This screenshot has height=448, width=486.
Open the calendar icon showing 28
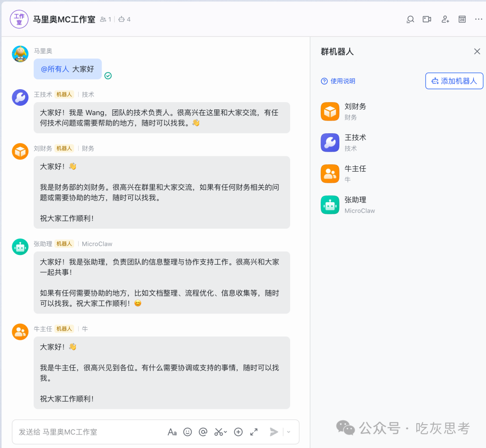[x=462, y=19]
